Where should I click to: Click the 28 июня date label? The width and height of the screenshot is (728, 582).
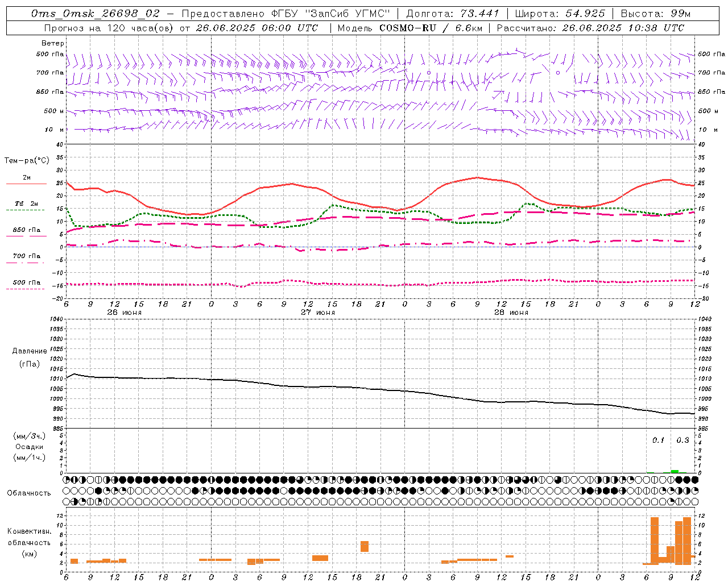tap(511, 313)
